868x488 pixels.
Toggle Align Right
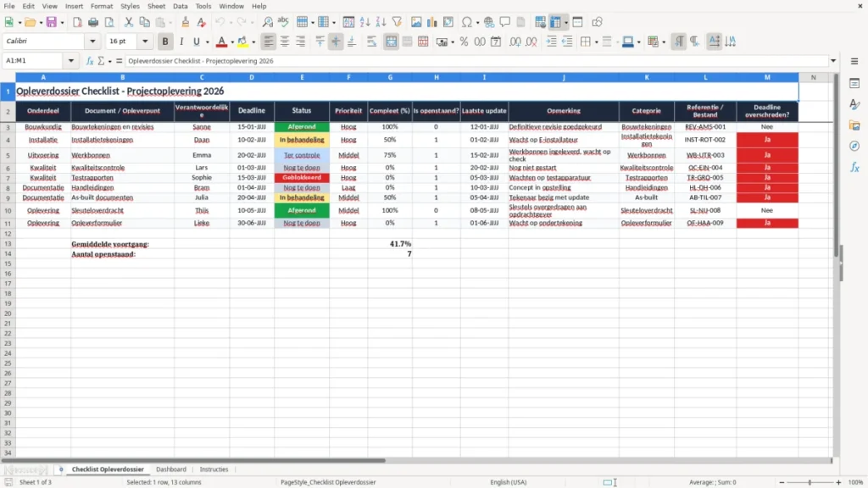301,42
